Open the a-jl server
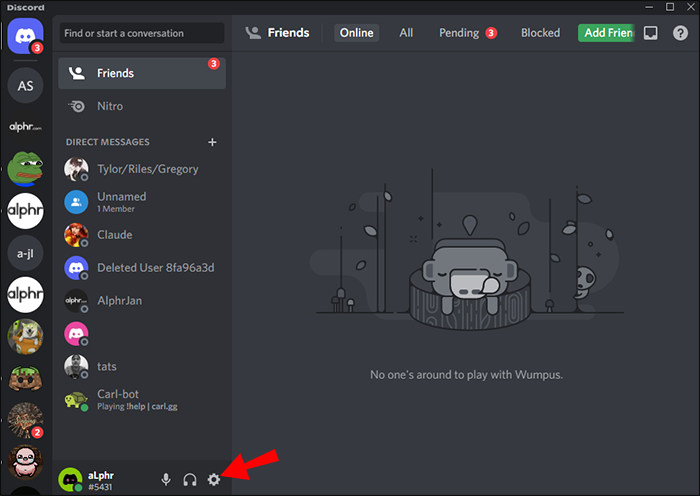Image resolution: width=700 pixels, height=496 pixels. [x=25, y=253]
